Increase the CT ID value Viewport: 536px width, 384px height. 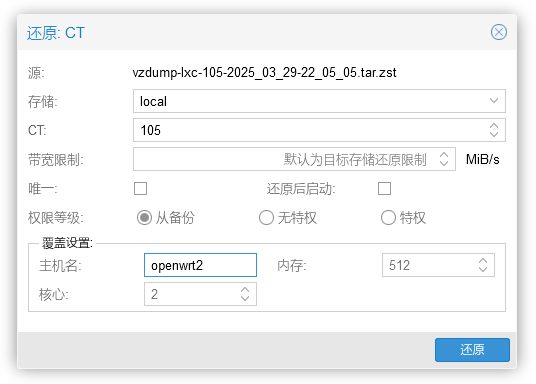click(x=494, y=126)
